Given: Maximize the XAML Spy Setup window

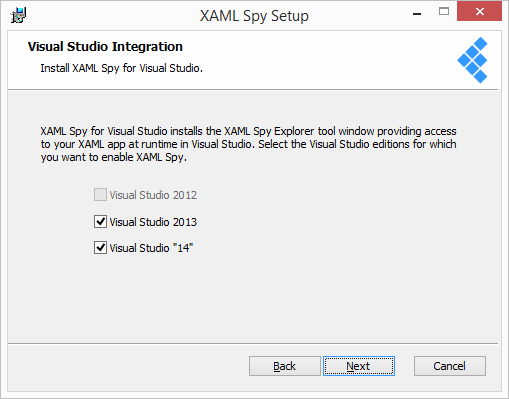Looking at the screenshot, I should click(x=444, y=12).
